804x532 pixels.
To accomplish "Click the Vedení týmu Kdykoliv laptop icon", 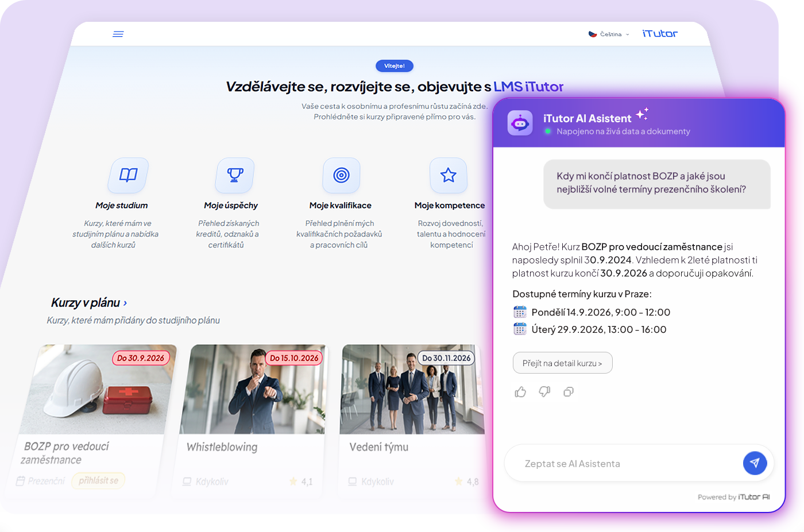I will pyautogui.click(x=353, y=481).
